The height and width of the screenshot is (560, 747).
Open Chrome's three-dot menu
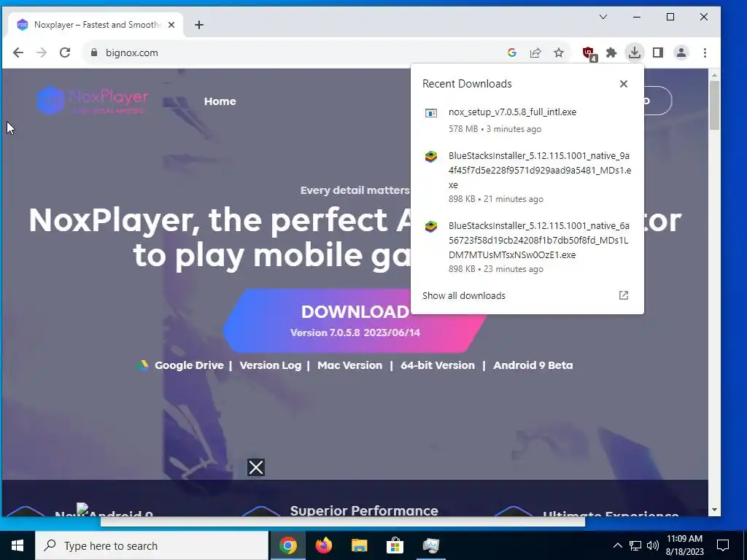tap(705, 52)
